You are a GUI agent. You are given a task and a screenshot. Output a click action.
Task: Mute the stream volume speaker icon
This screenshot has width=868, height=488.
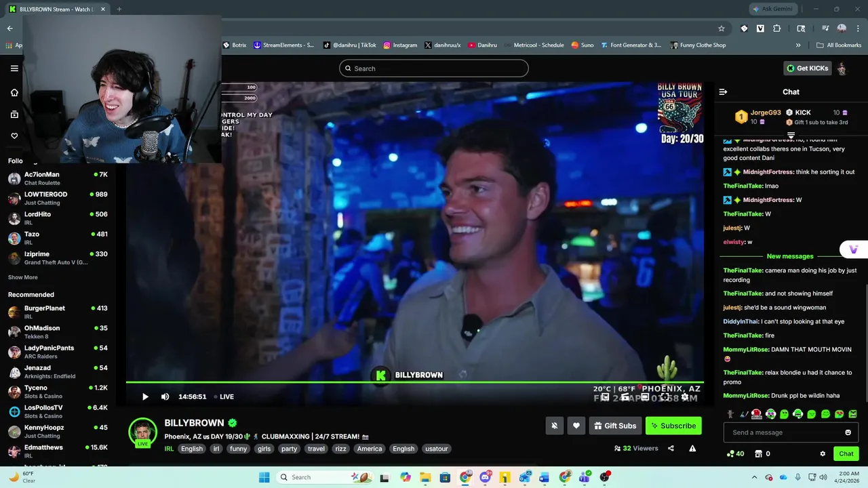165,396
